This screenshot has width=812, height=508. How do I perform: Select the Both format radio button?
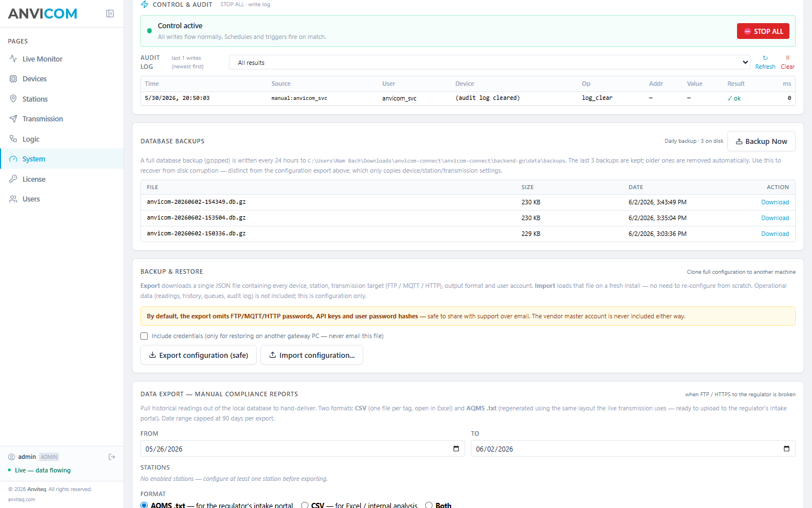[429, 505]
